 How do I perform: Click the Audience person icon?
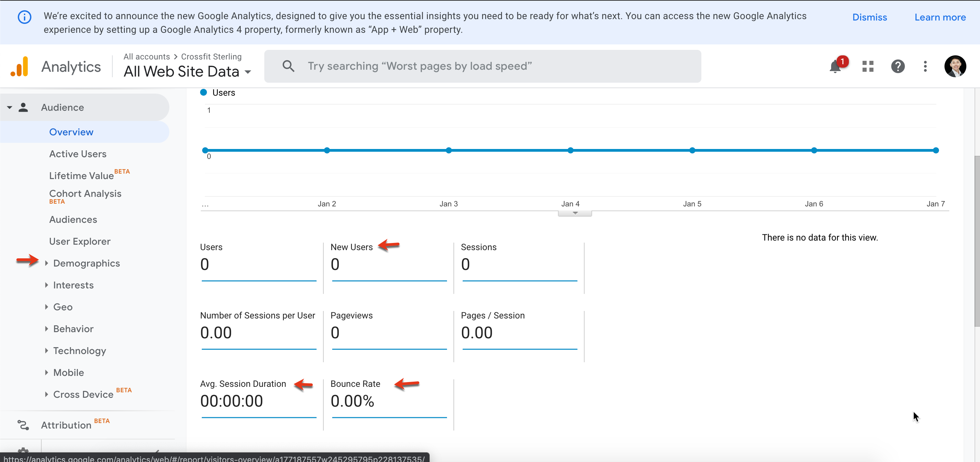point(23,107)
